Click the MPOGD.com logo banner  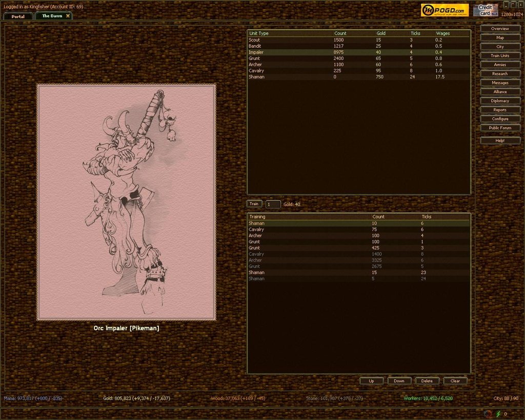(x=445, y=10)
